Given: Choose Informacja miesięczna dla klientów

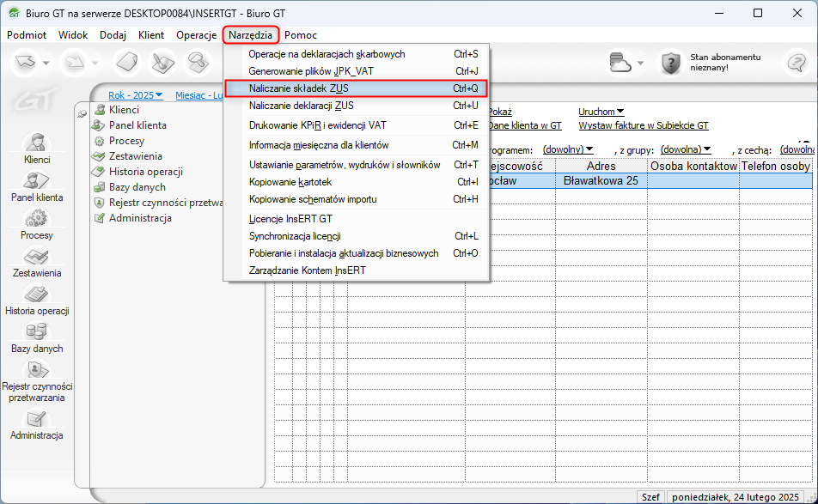Looking at the screenshot, I should (x=356, y=145).
